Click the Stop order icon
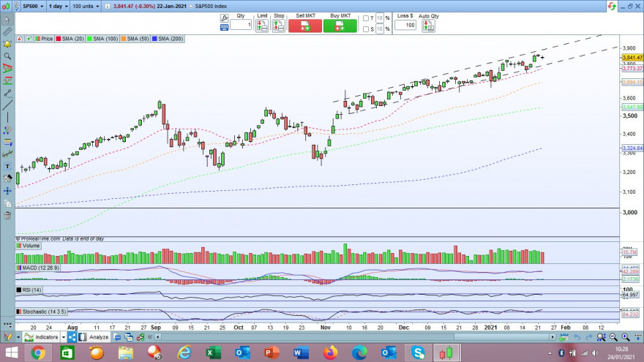The width and height of the screenshot is (644, 362). (x=279, y=26)
